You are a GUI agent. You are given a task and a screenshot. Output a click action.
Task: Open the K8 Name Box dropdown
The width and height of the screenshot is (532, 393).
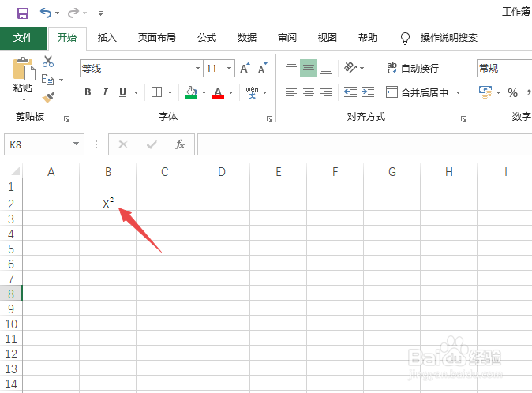coord(76,144)
